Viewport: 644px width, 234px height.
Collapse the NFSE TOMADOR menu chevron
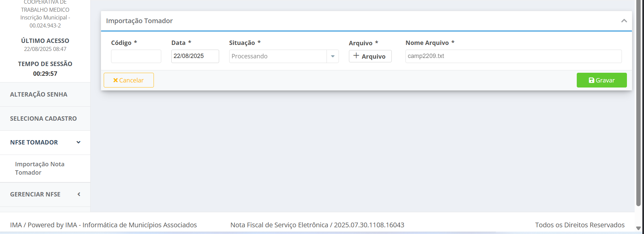click(x=79, y=142)
